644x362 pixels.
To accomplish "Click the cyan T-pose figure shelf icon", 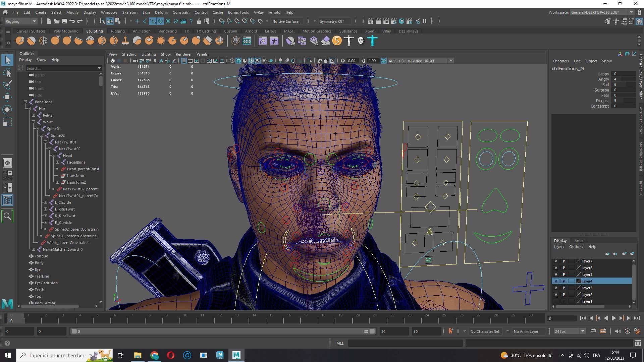I will [372, 41].
